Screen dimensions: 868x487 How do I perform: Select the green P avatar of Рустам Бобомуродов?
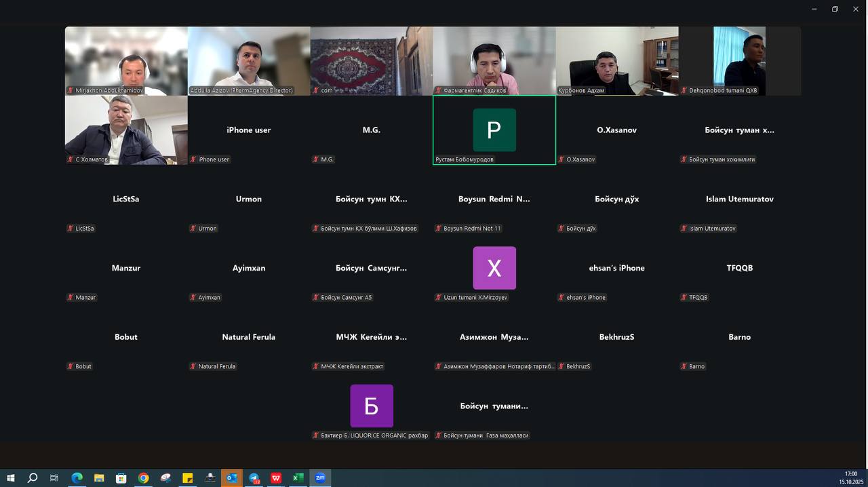494,130
